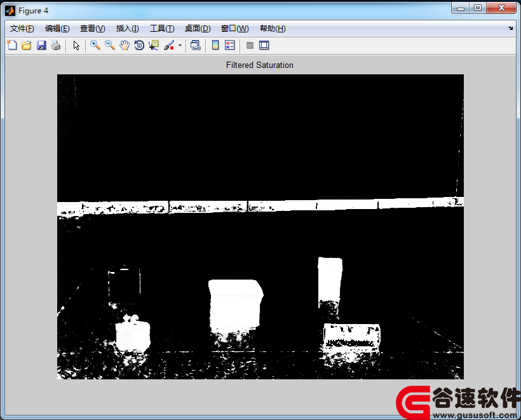The image size is (521, 420).
Task: Open the 窗口(W) menu
Action: click(x=234, y=29)
